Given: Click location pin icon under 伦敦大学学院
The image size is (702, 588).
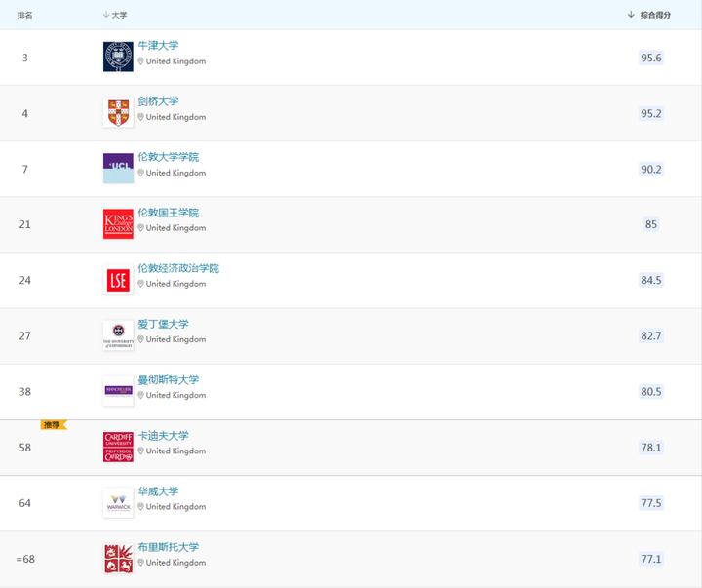Looking at the screenshot, I should pyautogui.click(x=141, y=173).
